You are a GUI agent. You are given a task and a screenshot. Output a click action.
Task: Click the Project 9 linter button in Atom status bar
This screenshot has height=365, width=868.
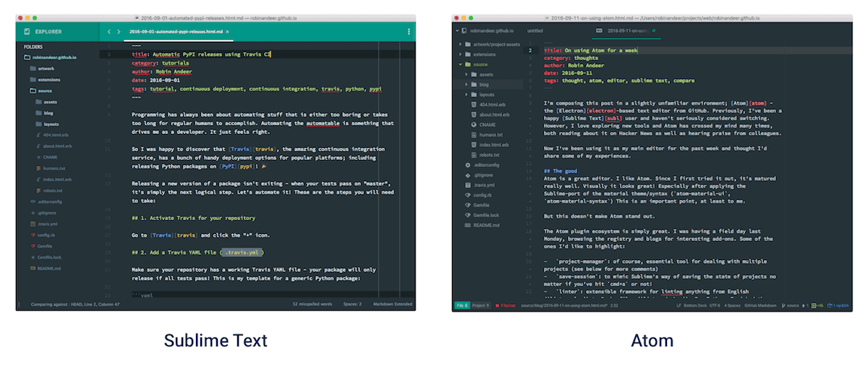480,306
